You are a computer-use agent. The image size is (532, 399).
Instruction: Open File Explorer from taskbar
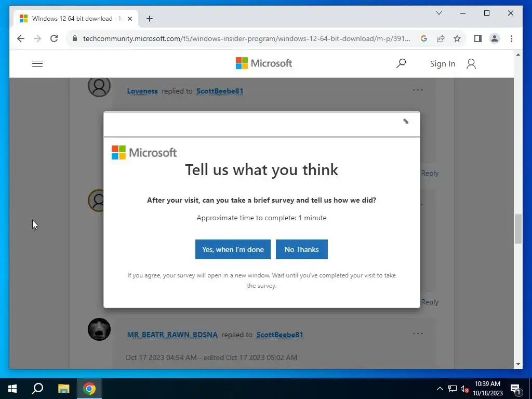tap(63, 389)
